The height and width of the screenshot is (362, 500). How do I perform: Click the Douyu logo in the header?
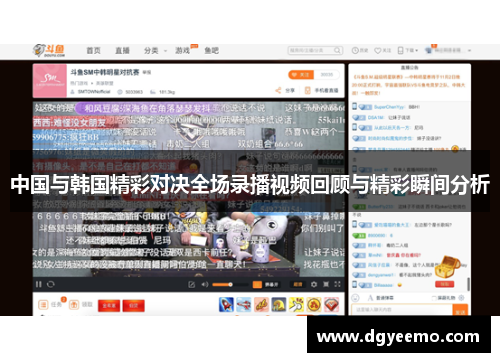point(49,51)
